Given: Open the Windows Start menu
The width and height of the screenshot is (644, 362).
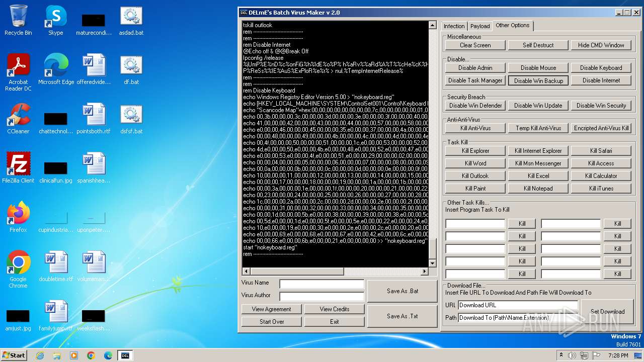Looking at the screenshot, I should point(14,355).
